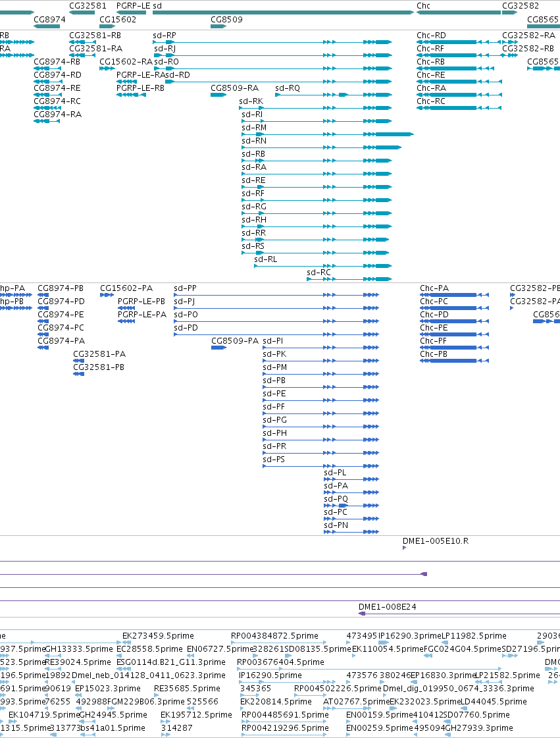This screenshot has width=560, height=738.
Task: Select protein CG15602-PA
Action: pos(107,295)
